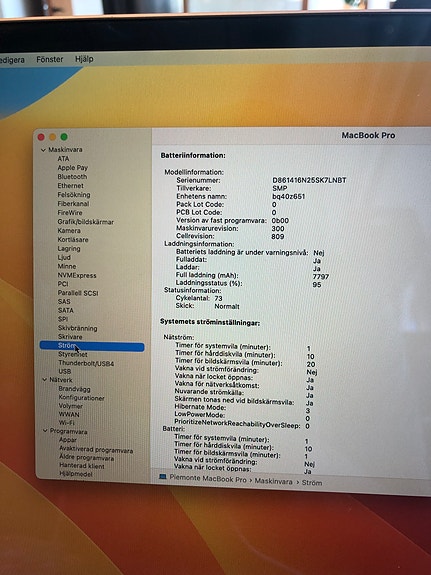Select the Ström sidebar item
The width and height of the screenshot is (431, 575).
(92, 346)
